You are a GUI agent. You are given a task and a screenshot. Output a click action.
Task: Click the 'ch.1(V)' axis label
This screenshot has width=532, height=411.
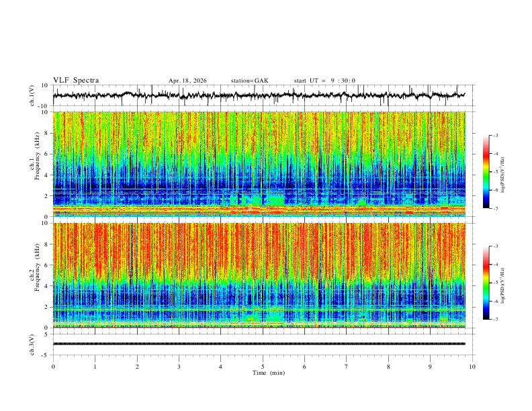[x=32, y=95]
